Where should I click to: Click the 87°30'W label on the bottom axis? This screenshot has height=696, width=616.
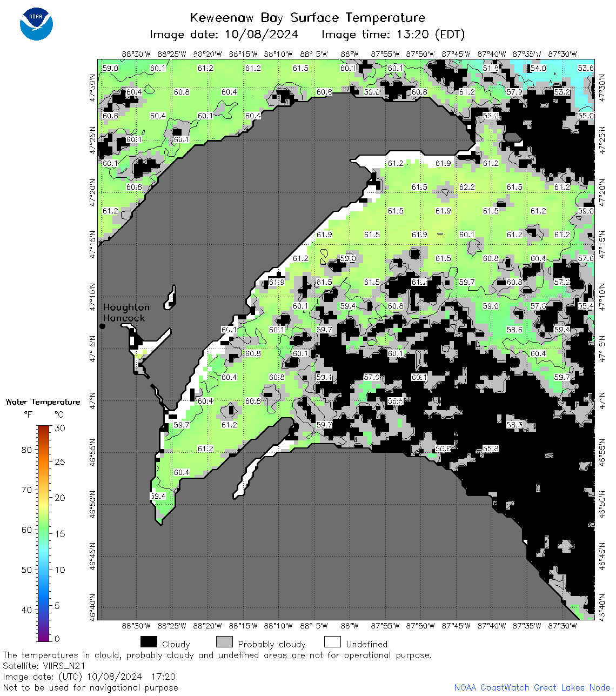pos(563,626)
